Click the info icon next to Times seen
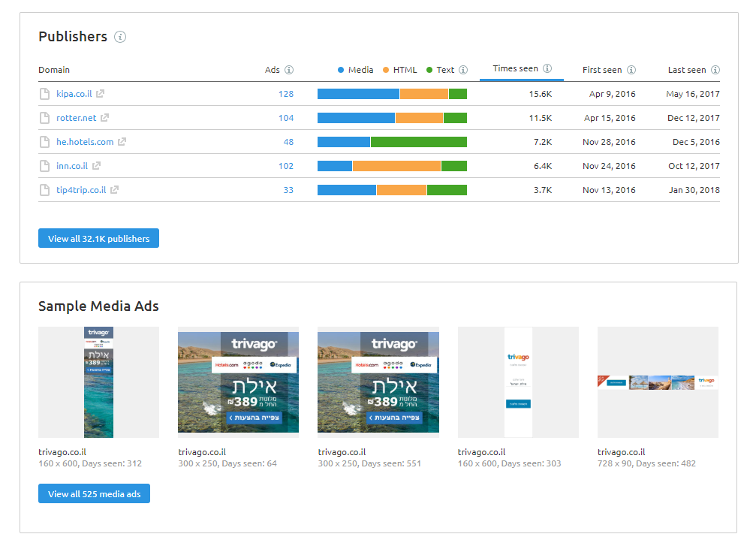 (547, 68)
